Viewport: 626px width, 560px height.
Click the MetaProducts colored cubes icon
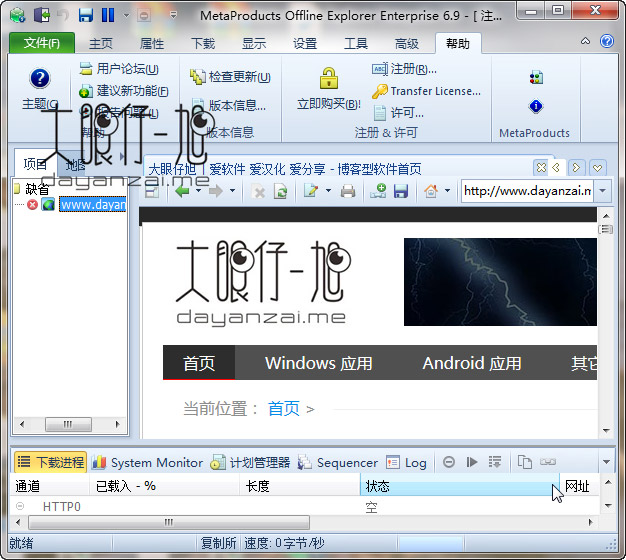pos(536,77)
